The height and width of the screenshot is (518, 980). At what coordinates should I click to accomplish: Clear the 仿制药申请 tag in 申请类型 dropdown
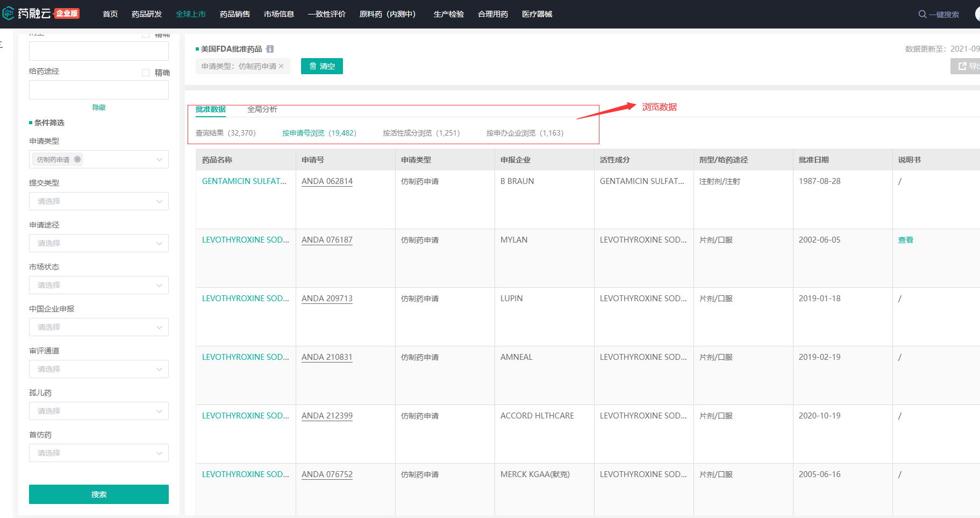click(x=77, y=159)
